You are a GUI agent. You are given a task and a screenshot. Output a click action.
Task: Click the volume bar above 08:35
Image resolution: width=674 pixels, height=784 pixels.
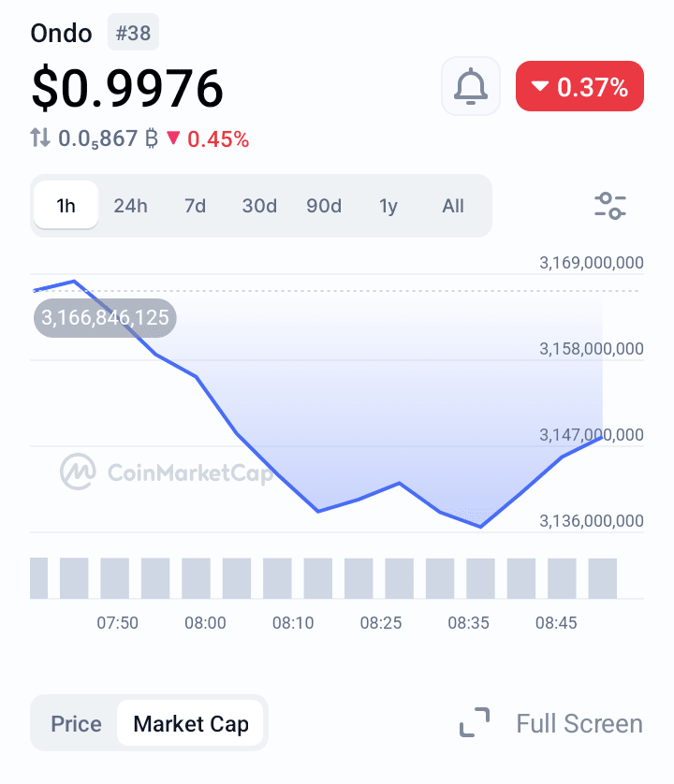tap(480, 577)
